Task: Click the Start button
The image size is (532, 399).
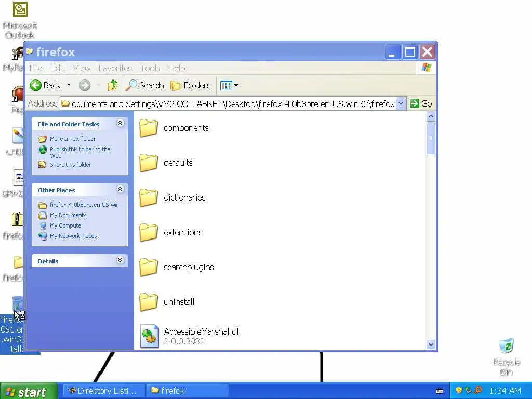Action: (29, 391)
